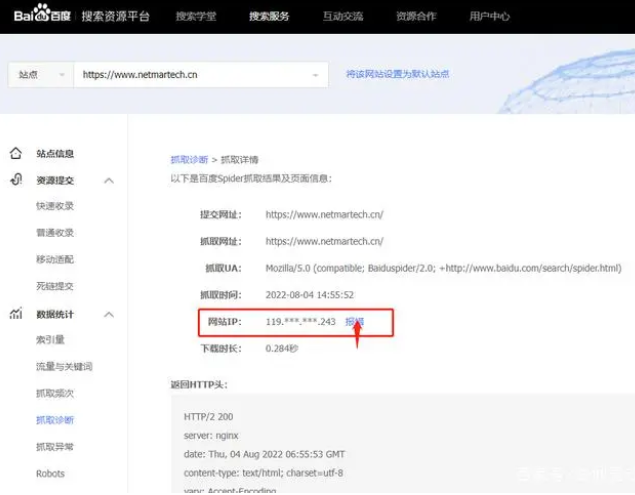Viewport: 635px width, 495px height.
Task: Open 用户中心 in top navigation
Action: (490, 16)
